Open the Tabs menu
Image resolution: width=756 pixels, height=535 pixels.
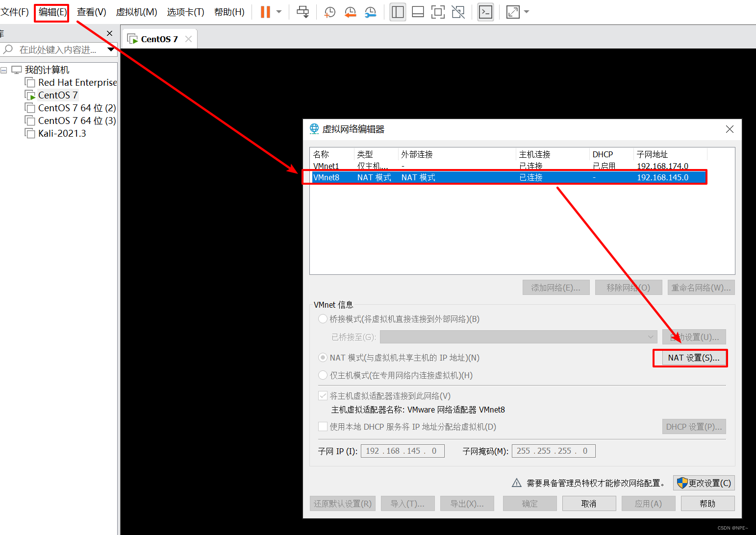pyautogui.click(x=185, y=12)
